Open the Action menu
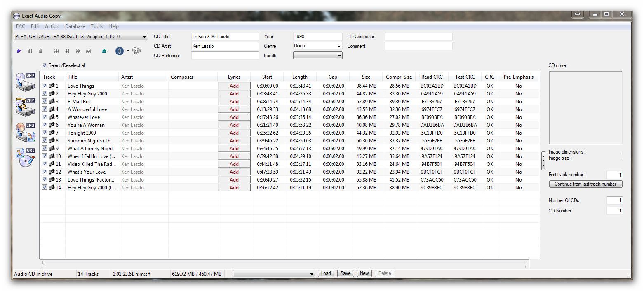The height and width of the screenshot is (291, 644). pyautogui.click(x=52, y=26)
